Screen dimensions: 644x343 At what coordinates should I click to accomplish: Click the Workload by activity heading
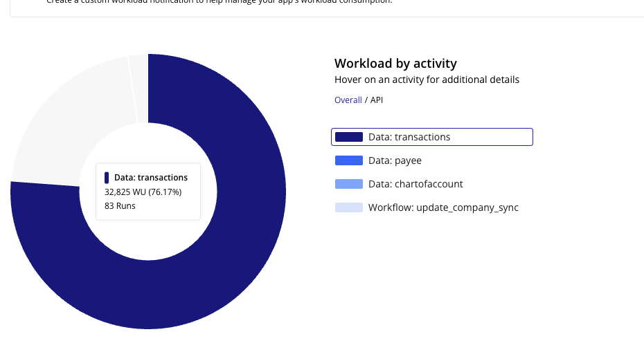coord(395,64)
